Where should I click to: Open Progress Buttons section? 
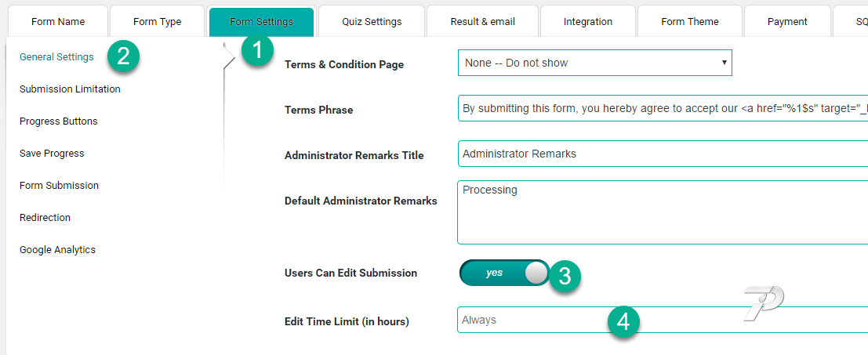59,121
